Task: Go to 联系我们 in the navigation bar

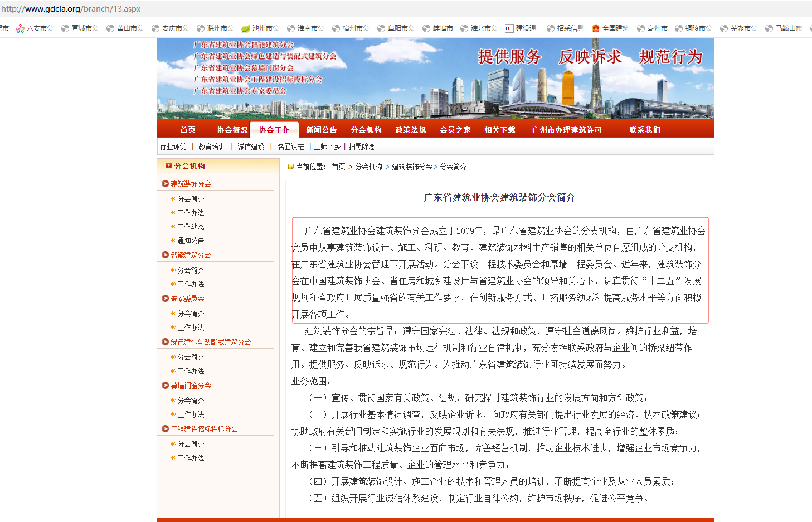Action: pyautogui.click(x=645, y=130)
